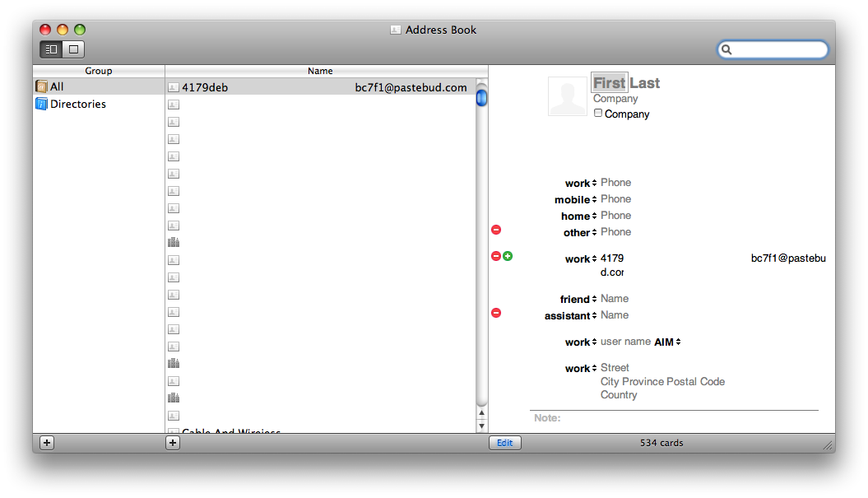868x498 pixels.
Task: Click the Address Book title icon
Action: click(395, 30)
